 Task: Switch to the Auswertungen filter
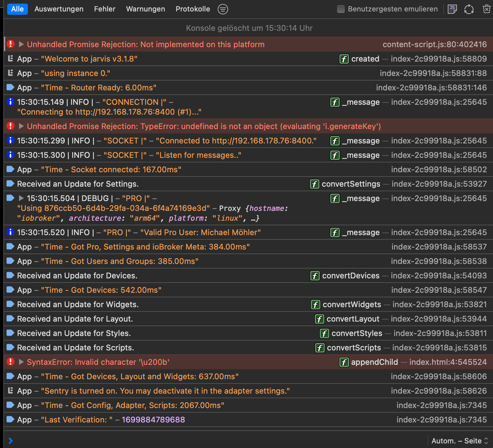pyautogui.click(x=59, y=9)
